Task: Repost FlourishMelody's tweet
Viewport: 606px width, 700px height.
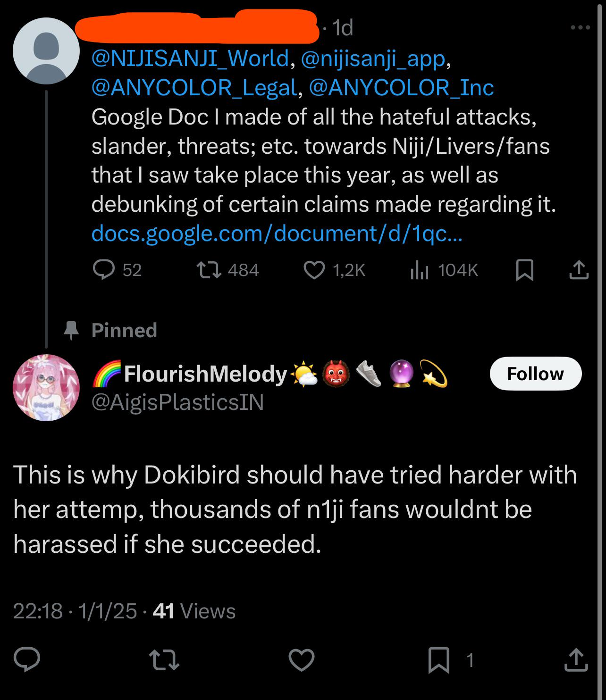Action: [x=164, y=660]
